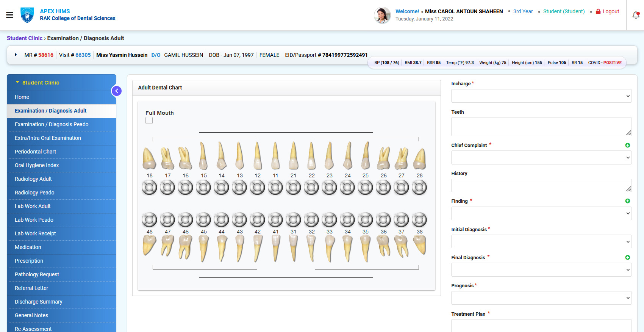Toggle surface circle for tooth 22
Image resolution: width=644 pixels, height=332 pixels.
(x=311, y=187)
